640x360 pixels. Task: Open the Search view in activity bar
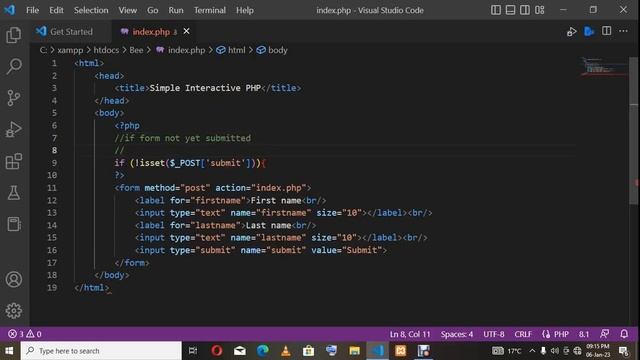[13, 66]
